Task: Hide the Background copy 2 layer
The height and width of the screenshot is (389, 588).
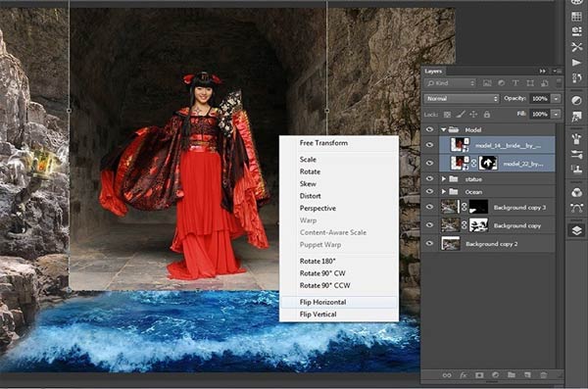Action: tap(430, 243)
